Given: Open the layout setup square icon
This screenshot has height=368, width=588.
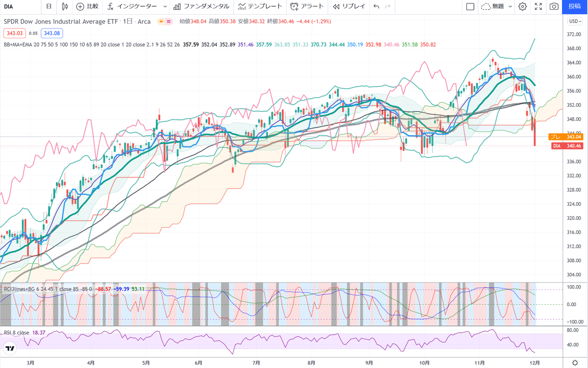Looking at the screenshot, I should tap(470, 6).
